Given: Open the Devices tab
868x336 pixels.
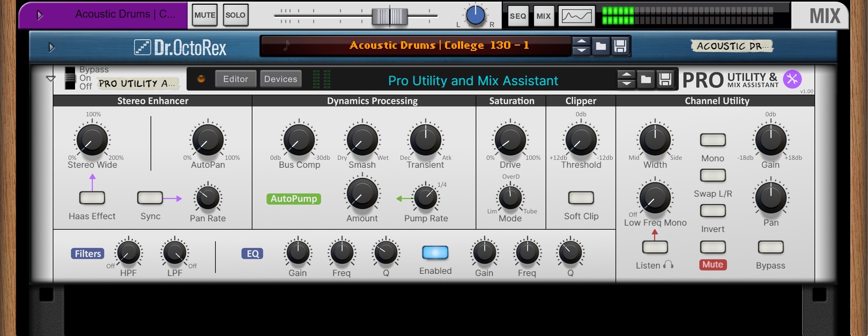Looking at the screenshot, I should (x=280, y=79).
